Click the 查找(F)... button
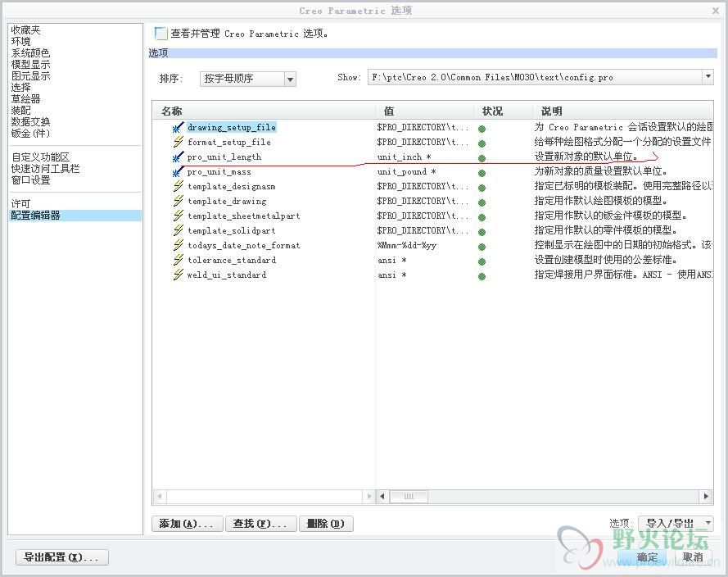This screenshot has height=577, width=728. tap(261, 524)
